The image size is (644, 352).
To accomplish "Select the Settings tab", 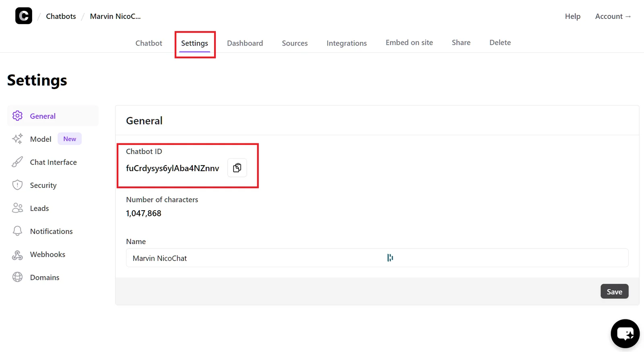I will (x=194, y=43).
